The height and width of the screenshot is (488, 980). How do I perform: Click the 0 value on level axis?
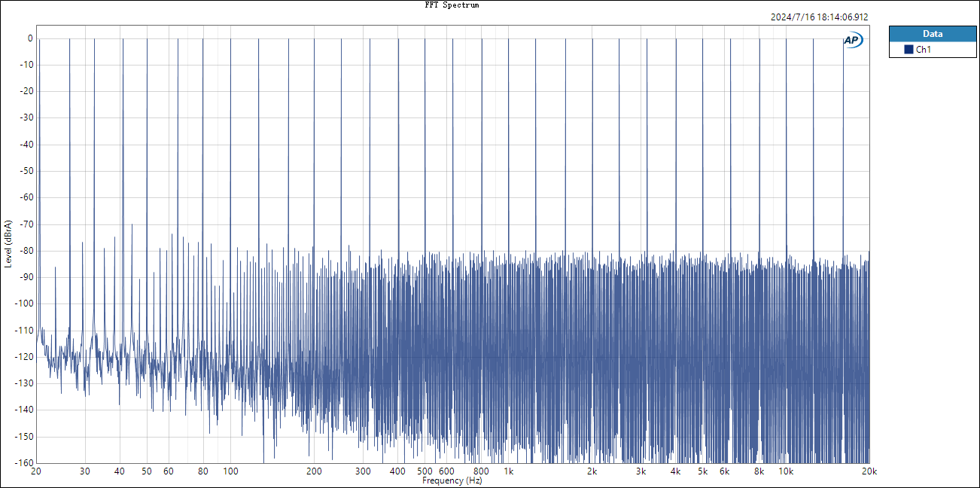point(29,38)
